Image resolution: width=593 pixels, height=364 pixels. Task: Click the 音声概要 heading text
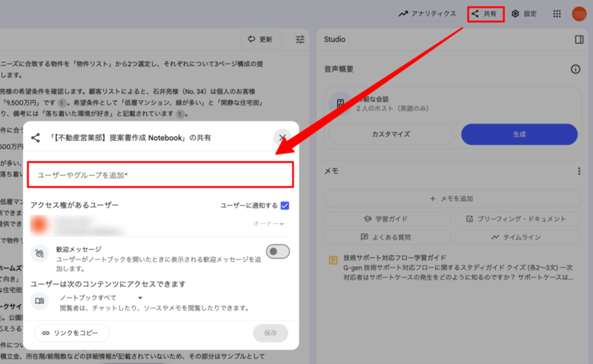[339, 69]
